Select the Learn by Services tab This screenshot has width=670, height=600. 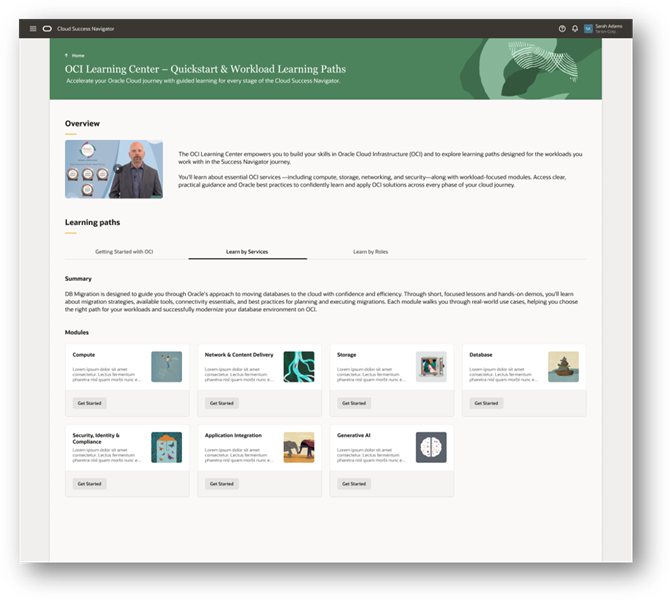247,252
